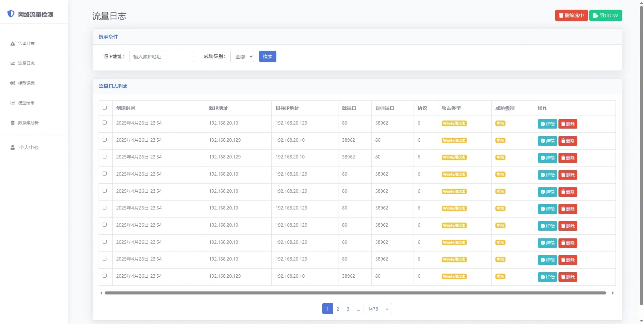Tick the second row's checkbox
The height and width of the screenshot is (324, 644).
point(105,140)
